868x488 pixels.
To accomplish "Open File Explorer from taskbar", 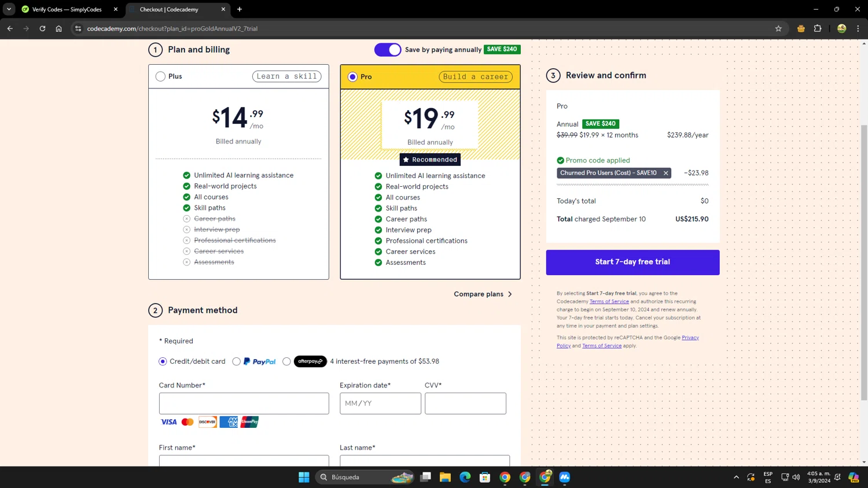I will tap(445, 477).
